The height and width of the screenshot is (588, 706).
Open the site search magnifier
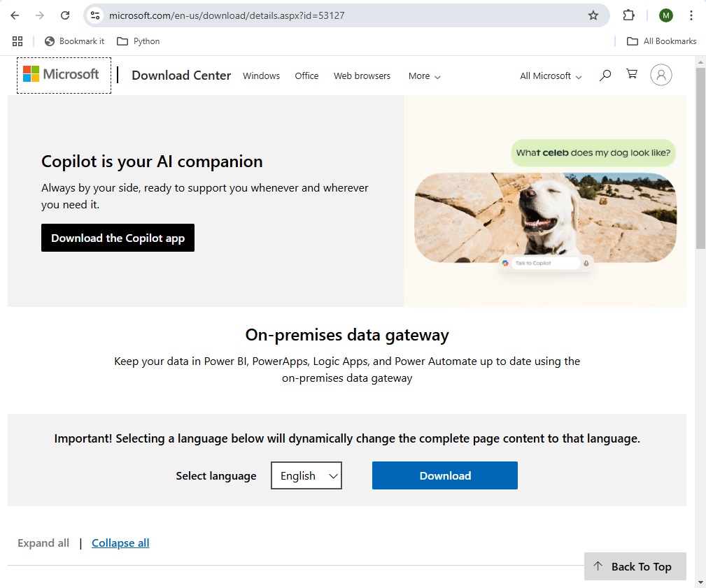pos(605,75)
